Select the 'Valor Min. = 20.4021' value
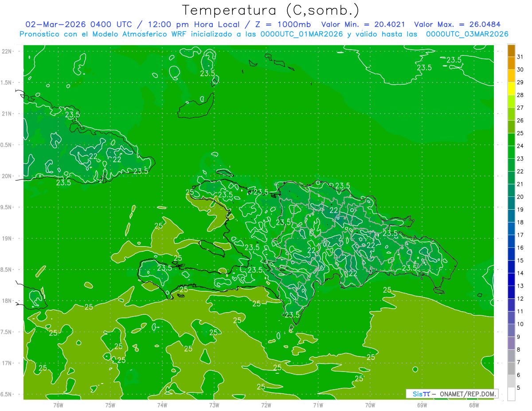532x411 pixels. tap(363, 24)
